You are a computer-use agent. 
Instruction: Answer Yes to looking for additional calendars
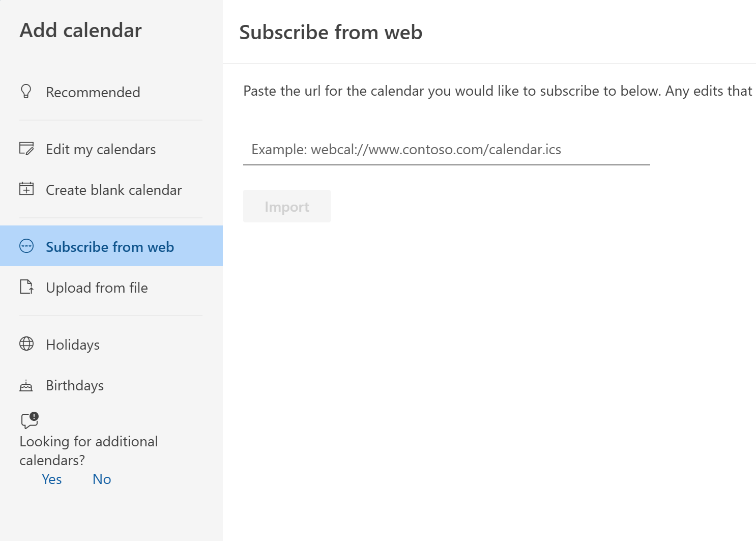[x=52, y=479]
